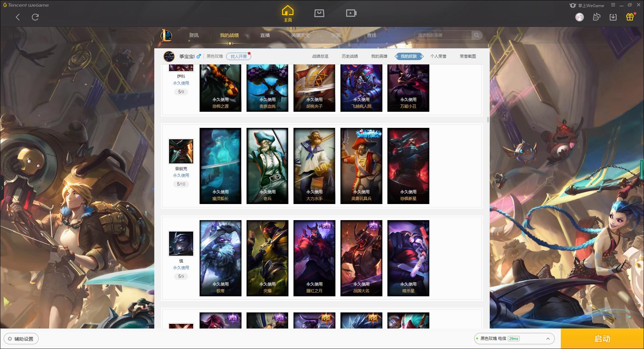Switch to 资讯 tab
Viewport: 644px width, 349px height.
(194, 35)
